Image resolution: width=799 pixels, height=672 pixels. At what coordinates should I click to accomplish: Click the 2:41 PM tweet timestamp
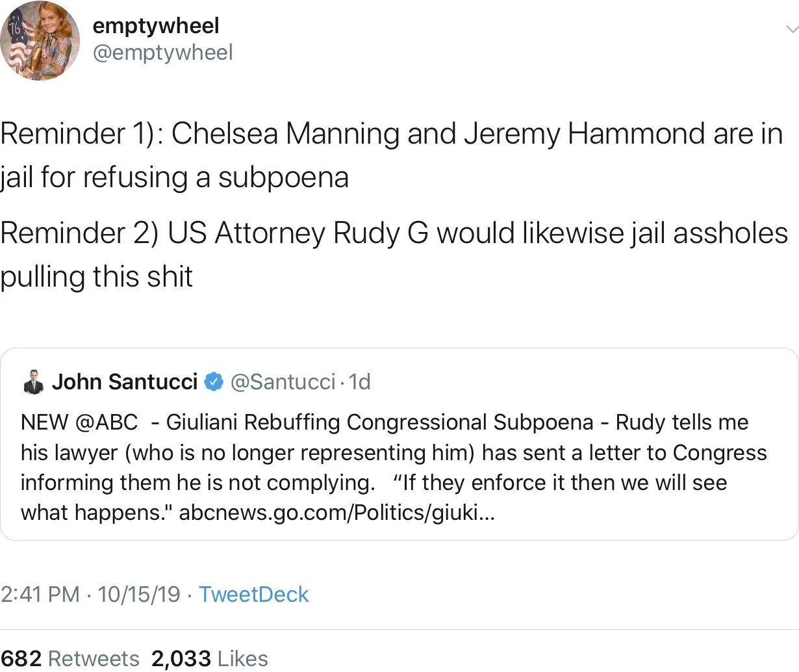pyautogui.click(x=40, y=594)
